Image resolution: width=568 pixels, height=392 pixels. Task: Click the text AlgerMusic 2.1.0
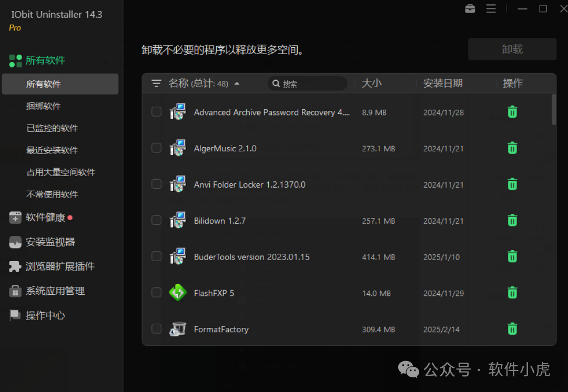pos(225,148)
